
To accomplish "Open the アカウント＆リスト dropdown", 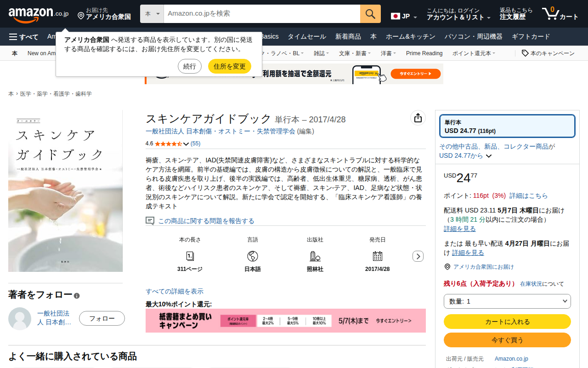I will click(458, 14).
